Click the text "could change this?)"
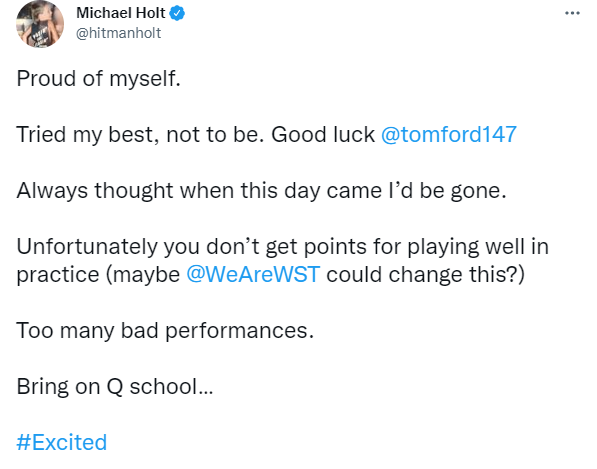This screenshot has height=469, width=597. pyautogui.click(x=426, y=274)
